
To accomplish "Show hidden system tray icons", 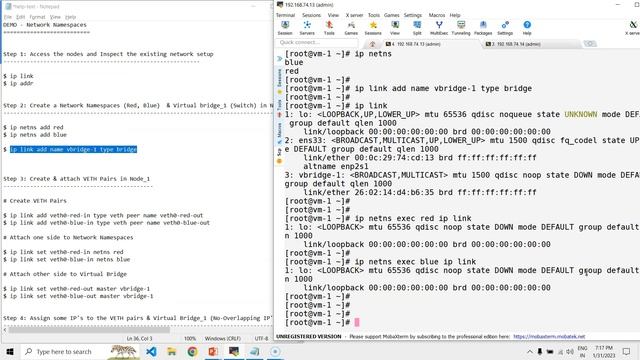I will click(530, 351).
